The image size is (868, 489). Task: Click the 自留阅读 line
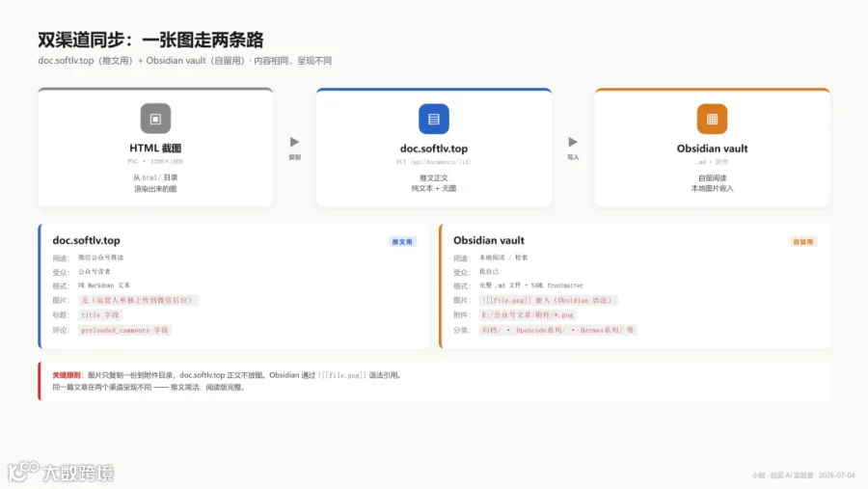[712, 178]
